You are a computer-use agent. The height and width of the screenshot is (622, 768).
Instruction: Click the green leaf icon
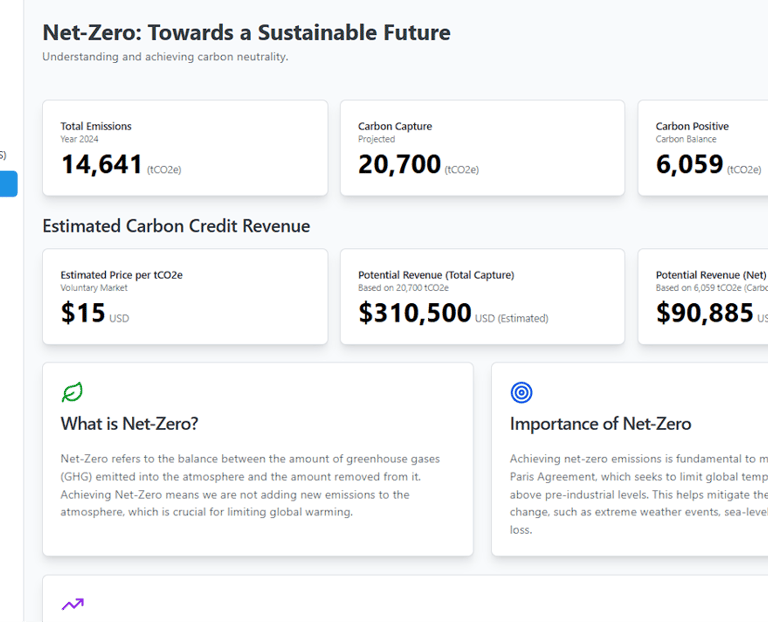72,392
